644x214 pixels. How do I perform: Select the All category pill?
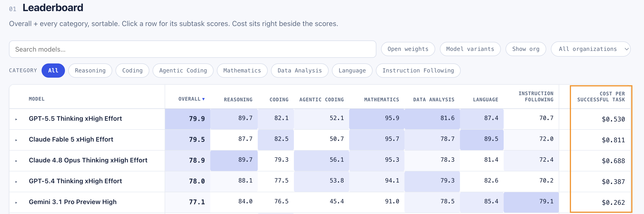coord(53,71)
